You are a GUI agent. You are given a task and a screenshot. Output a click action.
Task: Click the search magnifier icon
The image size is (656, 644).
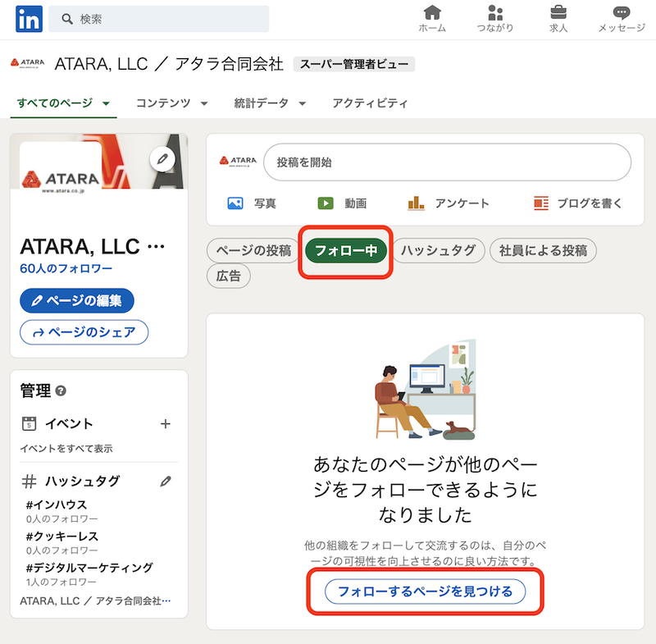[67, 19]
